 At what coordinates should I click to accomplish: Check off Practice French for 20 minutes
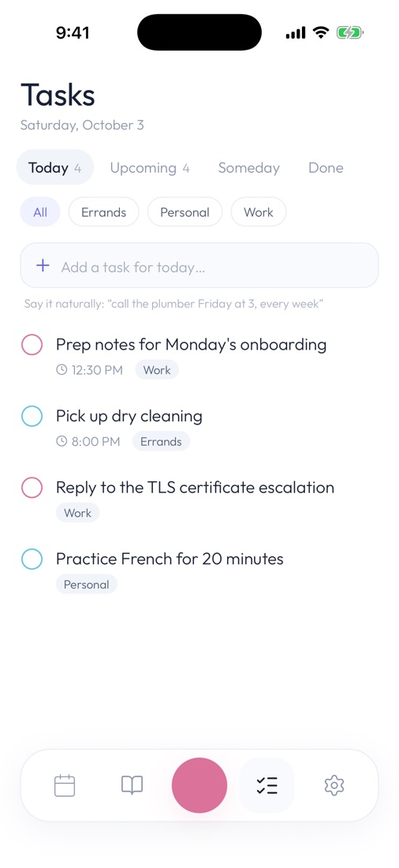[32, 559]
